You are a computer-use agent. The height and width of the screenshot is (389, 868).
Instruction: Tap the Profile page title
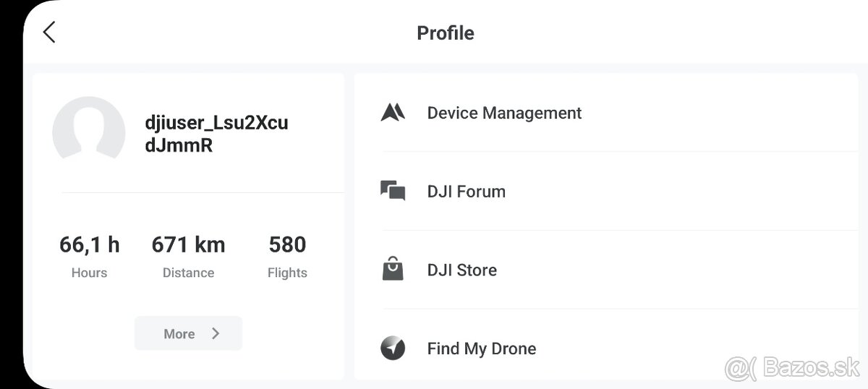(x=446, y=33)
